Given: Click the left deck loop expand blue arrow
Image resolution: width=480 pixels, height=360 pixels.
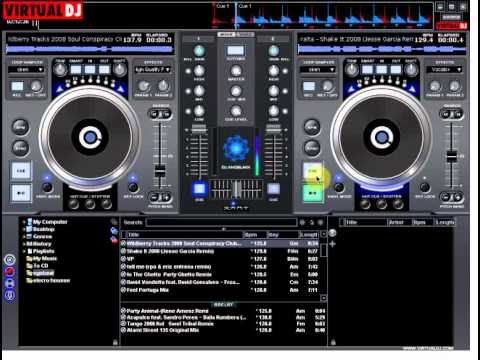Looking at the screenshot, I should click(121, 89).
